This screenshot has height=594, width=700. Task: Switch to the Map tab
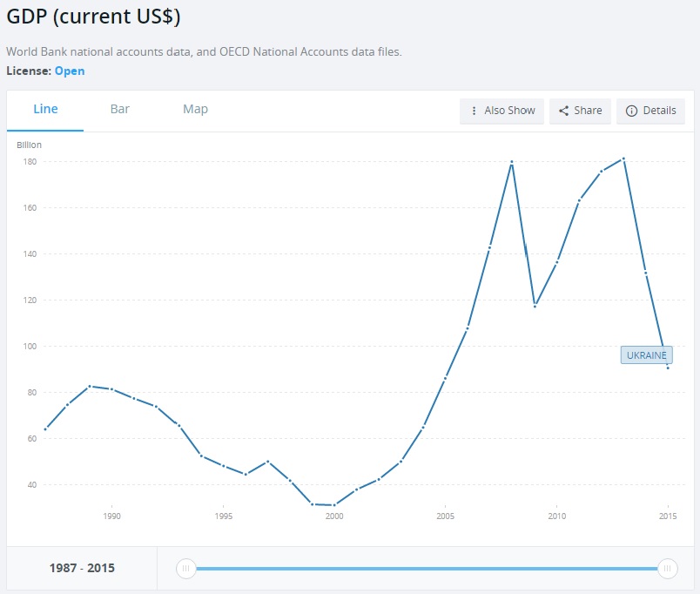195,109
